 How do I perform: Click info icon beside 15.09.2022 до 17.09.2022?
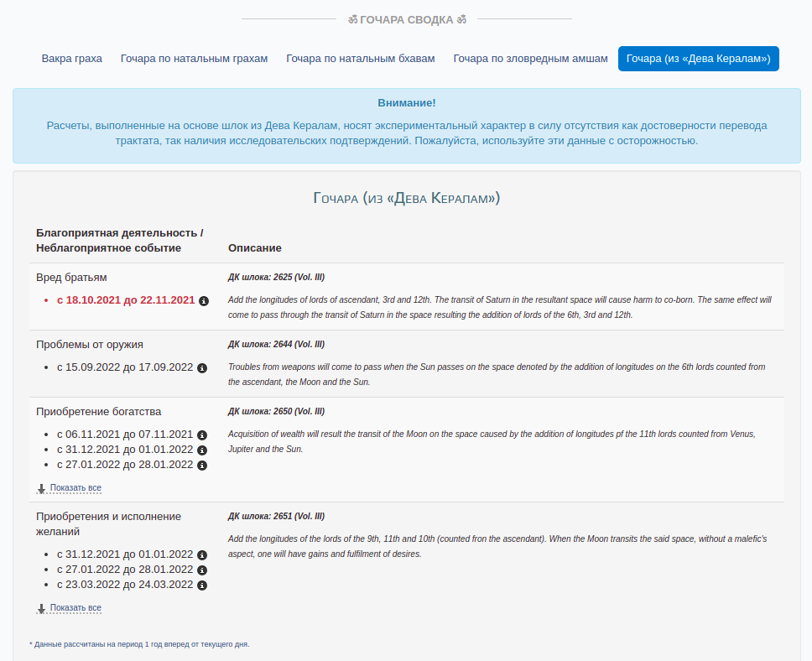pos(202,367)
